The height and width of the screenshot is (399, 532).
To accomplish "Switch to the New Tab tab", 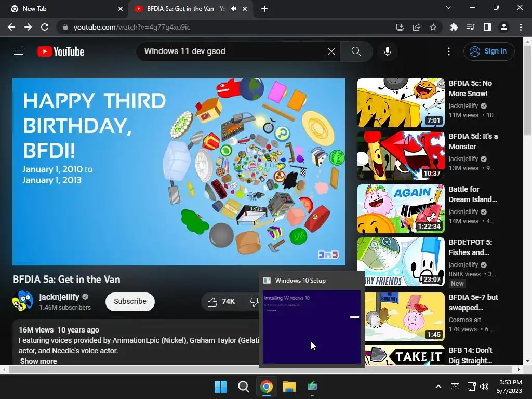I will [64, 9].
